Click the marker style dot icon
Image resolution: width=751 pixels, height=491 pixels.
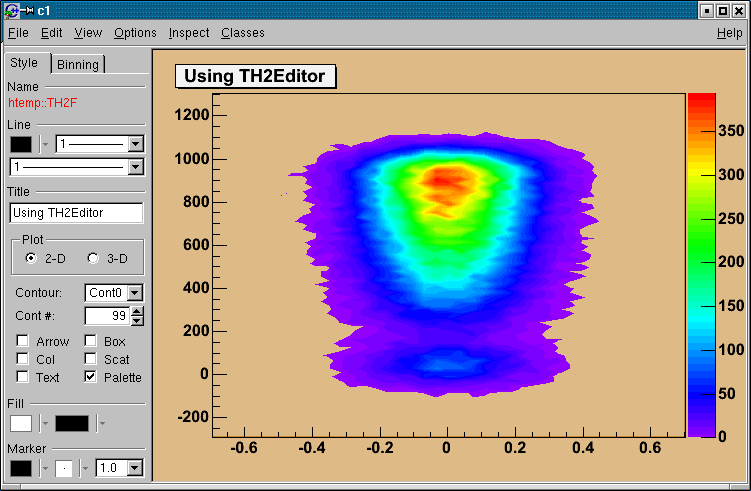[64, 468]
